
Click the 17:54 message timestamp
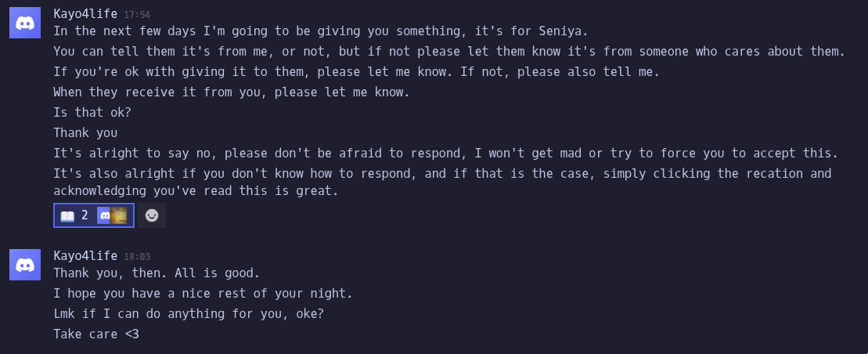(x=137, y=14)
